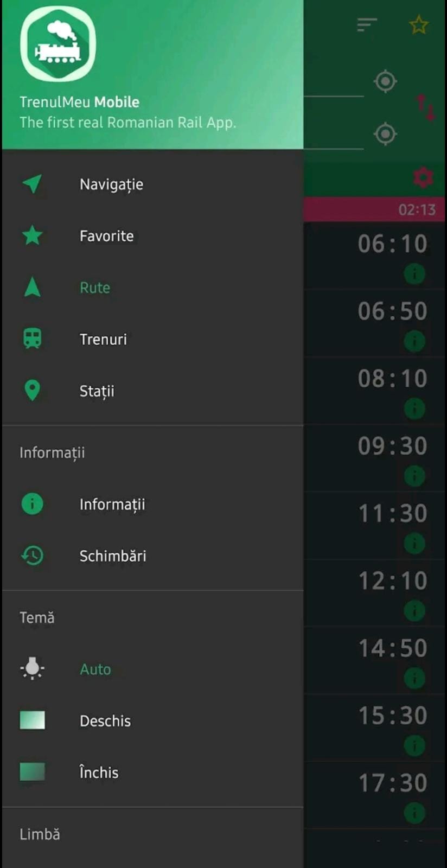Screen dimensions: 447x868
Task: Tap the 14:50 departure time
Action: (x=393, y=648)
